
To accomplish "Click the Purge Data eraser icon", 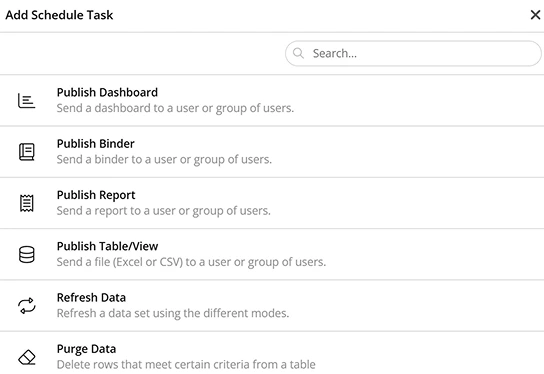I will (26, 357).
